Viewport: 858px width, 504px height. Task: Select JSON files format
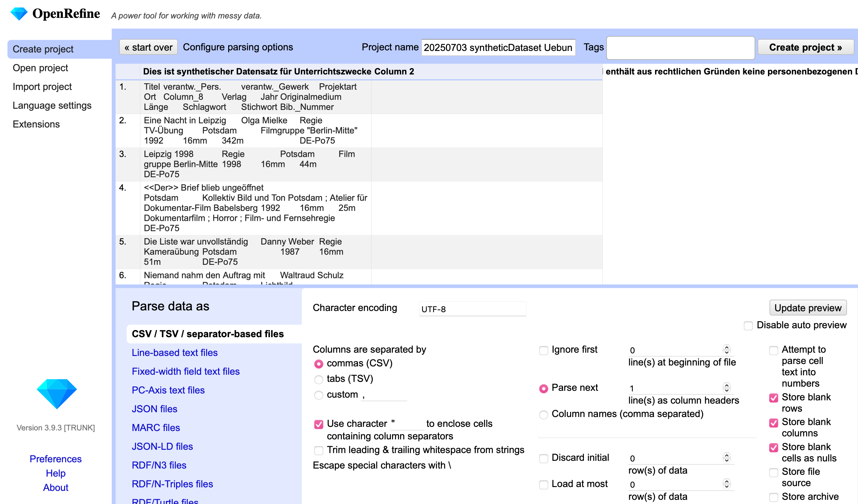tap(155, 409)
